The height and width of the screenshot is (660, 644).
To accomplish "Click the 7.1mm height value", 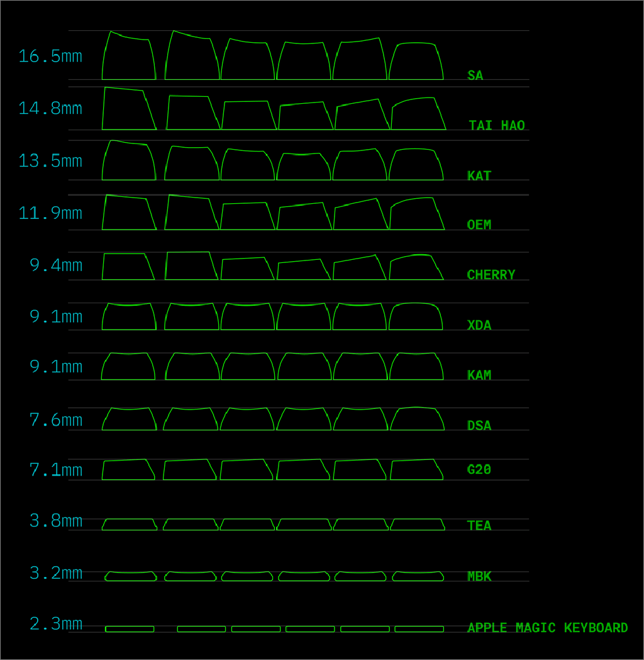I will pyautogui.click(x=56, y=470).
